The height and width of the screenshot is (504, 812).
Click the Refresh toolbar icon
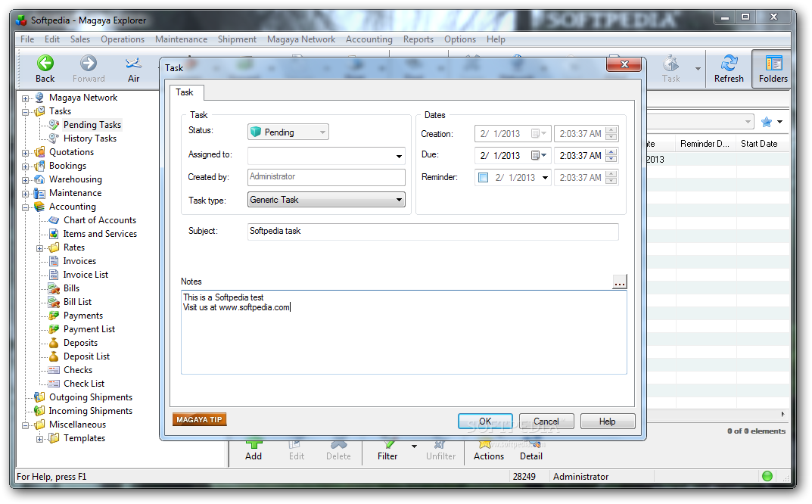tap(729, 69)
